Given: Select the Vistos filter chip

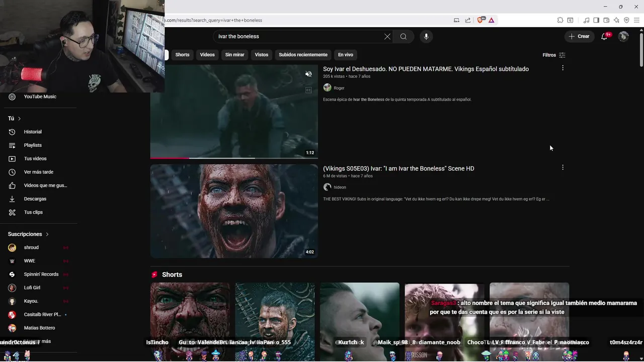Looking at the screenshot, I should (262, 55).
